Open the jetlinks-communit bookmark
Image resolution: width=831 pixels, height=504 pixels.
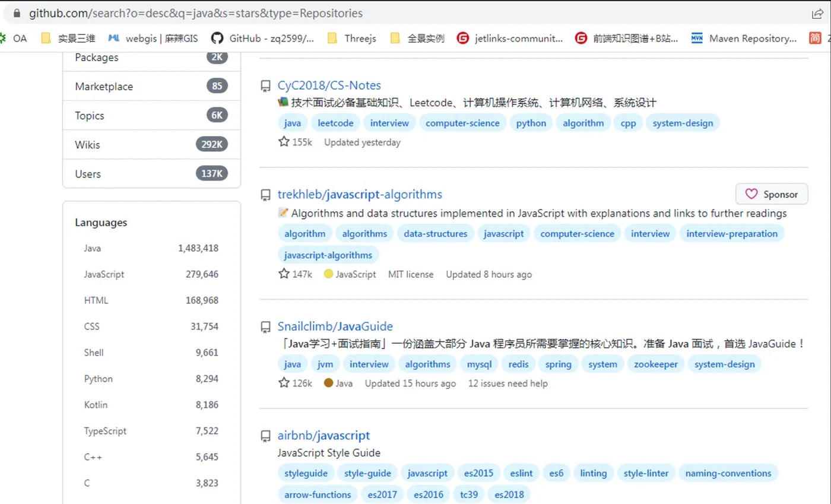(x=510, y=39)
